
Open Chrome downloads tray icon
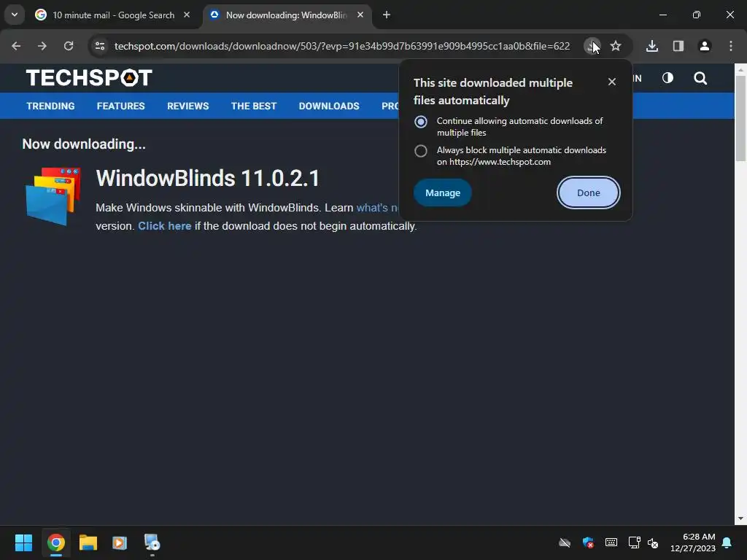(652, 46)
